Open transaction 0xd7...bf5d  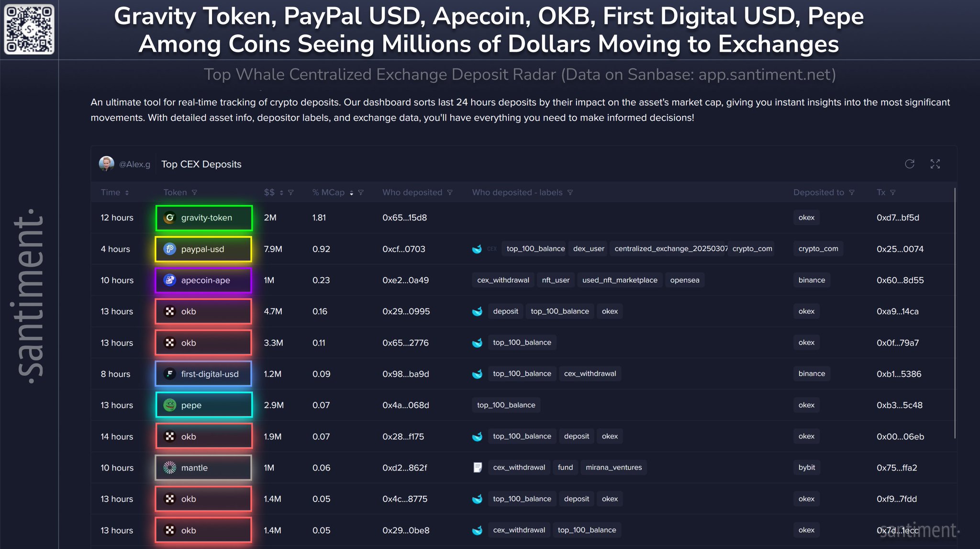click(898, 218)
